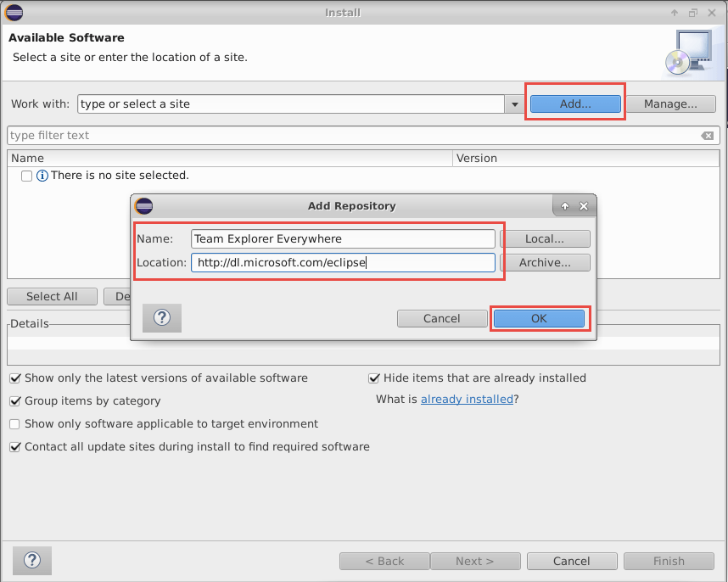Click the Select All button

pyautogui.click(x=52, y=296)
